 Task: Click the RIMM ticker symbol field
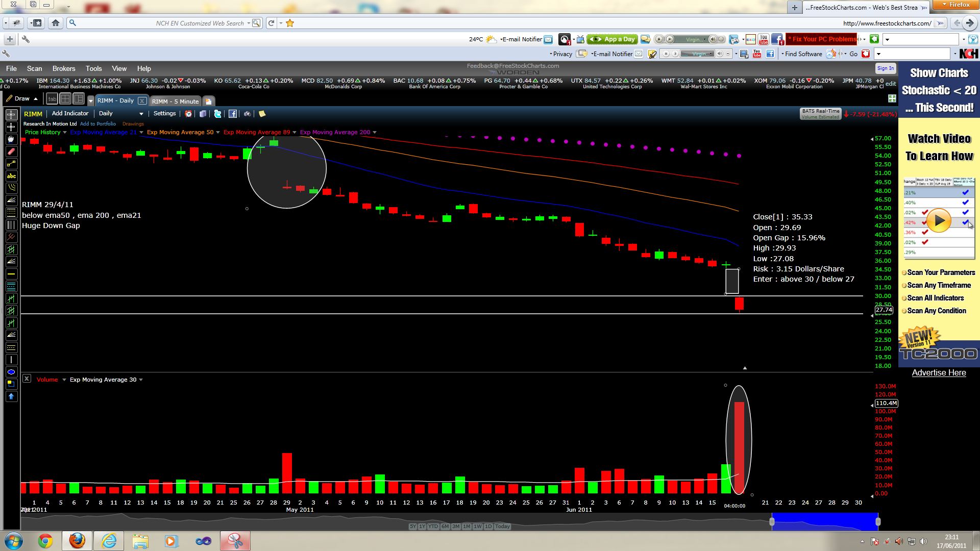click(x=33, y=114)
